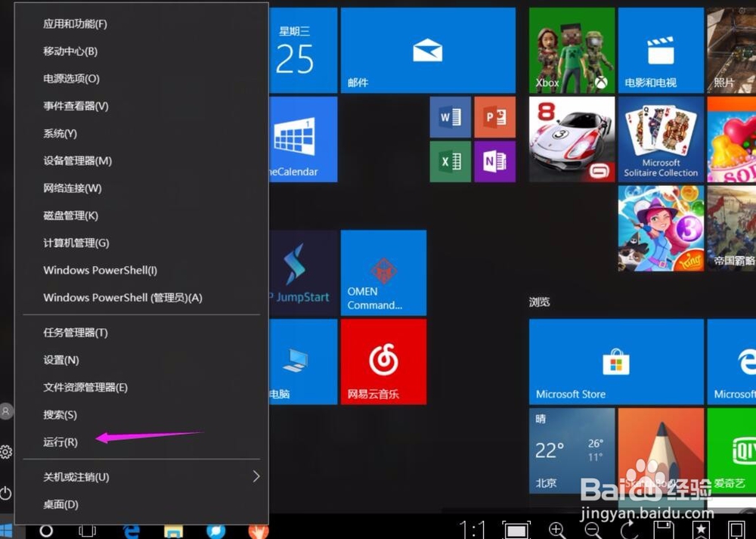756x539 pixels.
Task: Open 文件资源管理器(E) menu item
Action: [x=141, y=388]
